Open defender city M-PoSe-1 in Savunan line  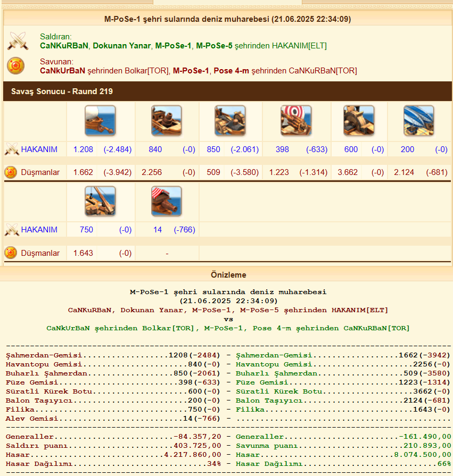191,71
